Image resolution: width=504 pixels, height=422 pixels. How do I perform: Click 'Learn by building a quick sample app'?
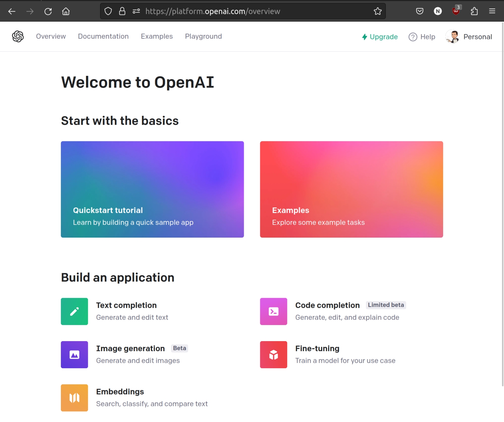[x=133, y=222]
